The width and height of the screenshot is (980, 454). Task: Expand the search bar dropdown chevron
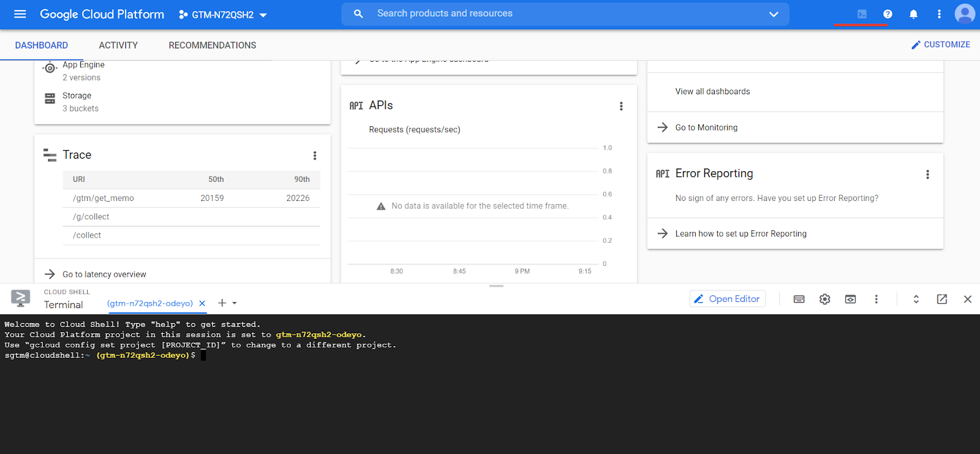pos(774,14)
